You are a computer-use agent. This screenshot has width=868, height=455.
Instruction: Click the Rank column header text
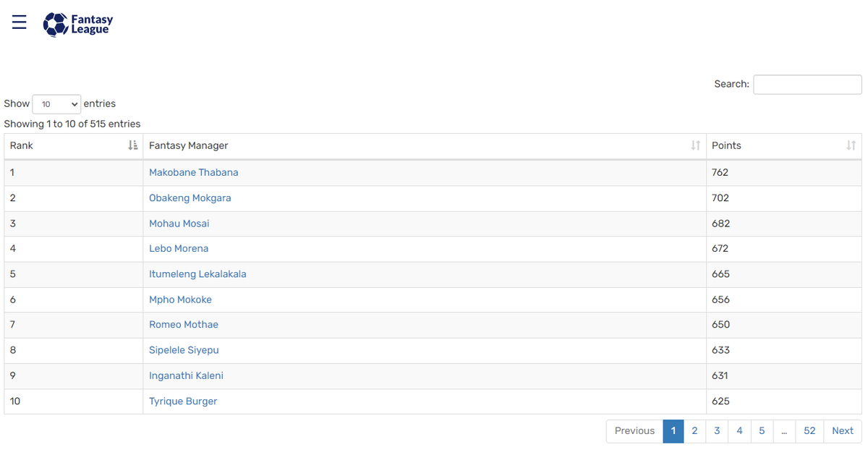22,145
